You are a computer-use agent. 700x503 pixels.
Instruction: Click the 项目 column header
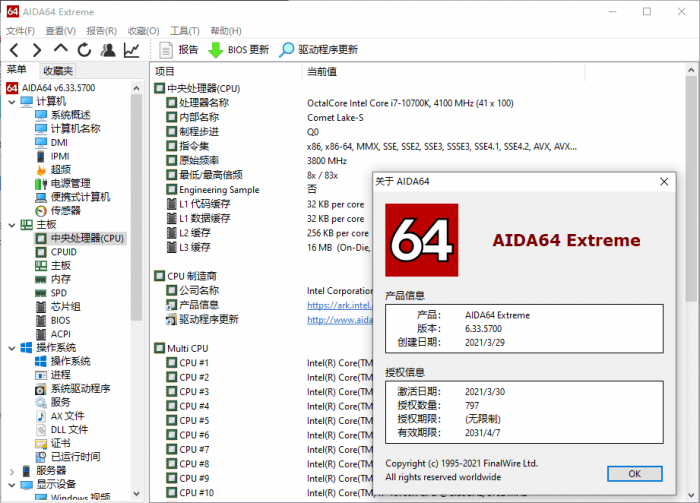(x=166, y=72)
